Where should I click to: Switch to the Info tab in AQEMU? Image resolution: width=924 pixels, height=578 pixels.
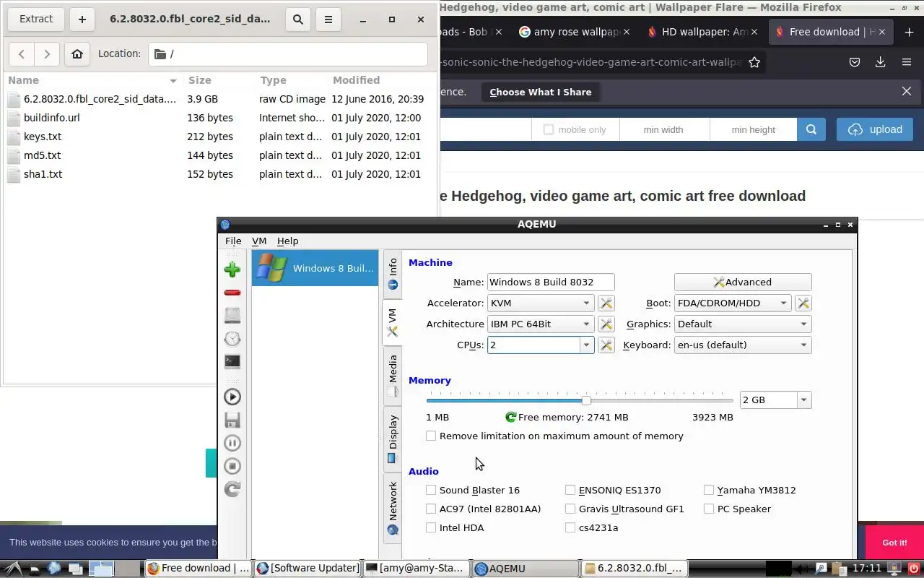click(x=393, y=274)
